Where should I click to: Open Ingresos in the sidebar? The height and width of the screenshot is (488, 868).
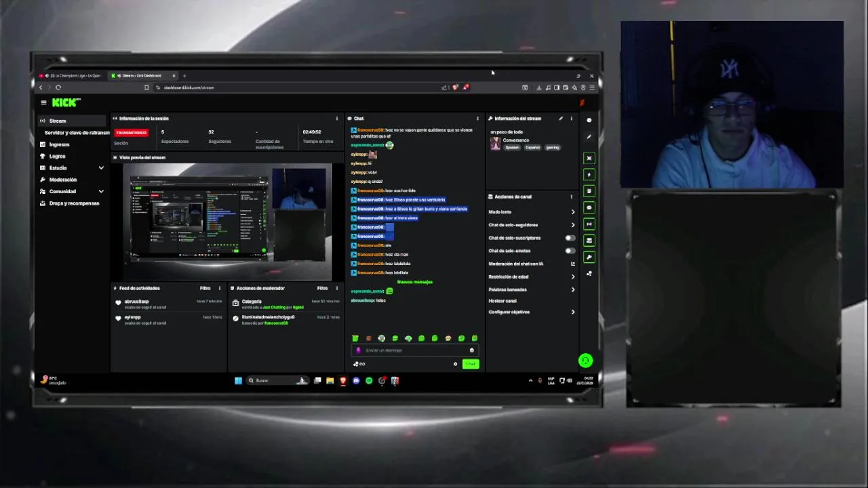pyautogui.click(x=58, y=144)
